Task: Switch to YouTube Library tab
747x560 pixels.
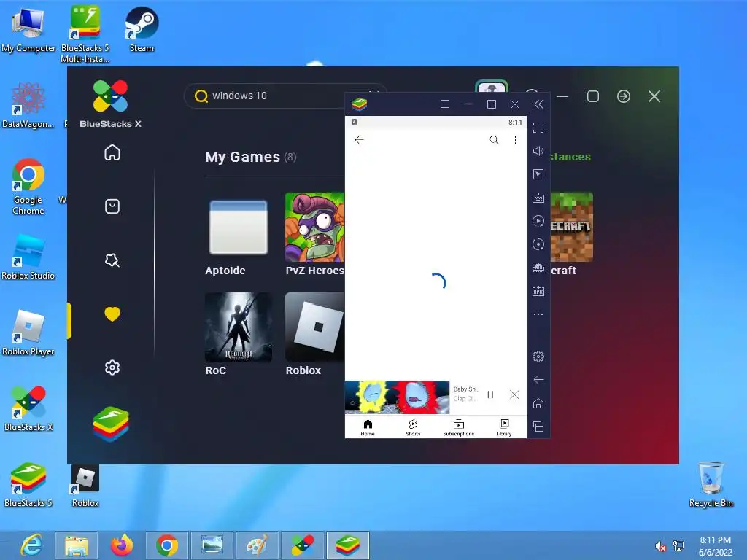Action: (504, 427)
